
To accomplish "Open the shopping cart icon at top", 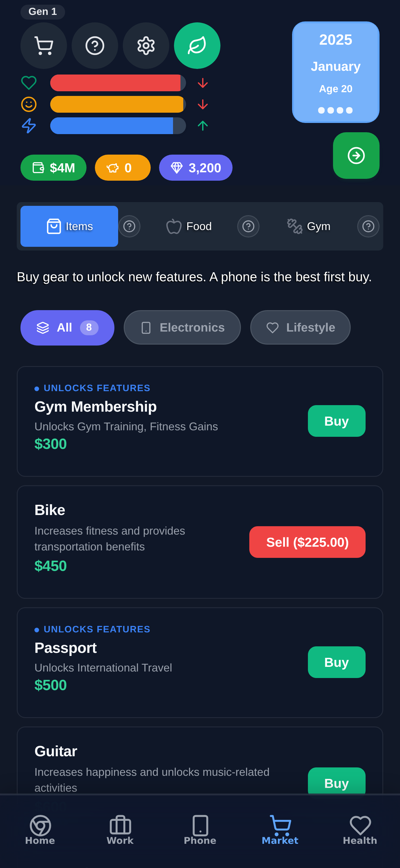I will (x=44, y=46).
